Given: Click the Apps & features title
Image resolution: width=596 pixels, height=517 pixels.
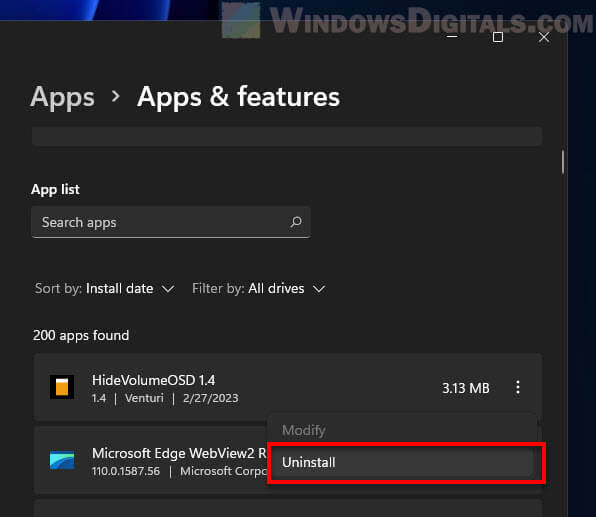Looking at the screenshot, I should click(238, 97).
